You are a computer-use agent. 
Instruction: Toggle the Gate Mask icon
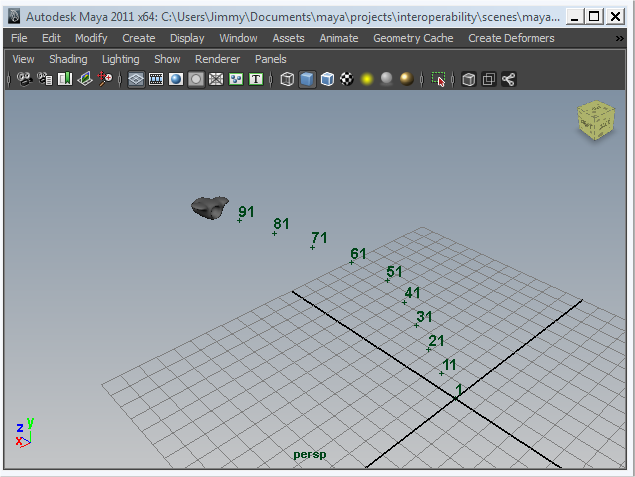196,79
